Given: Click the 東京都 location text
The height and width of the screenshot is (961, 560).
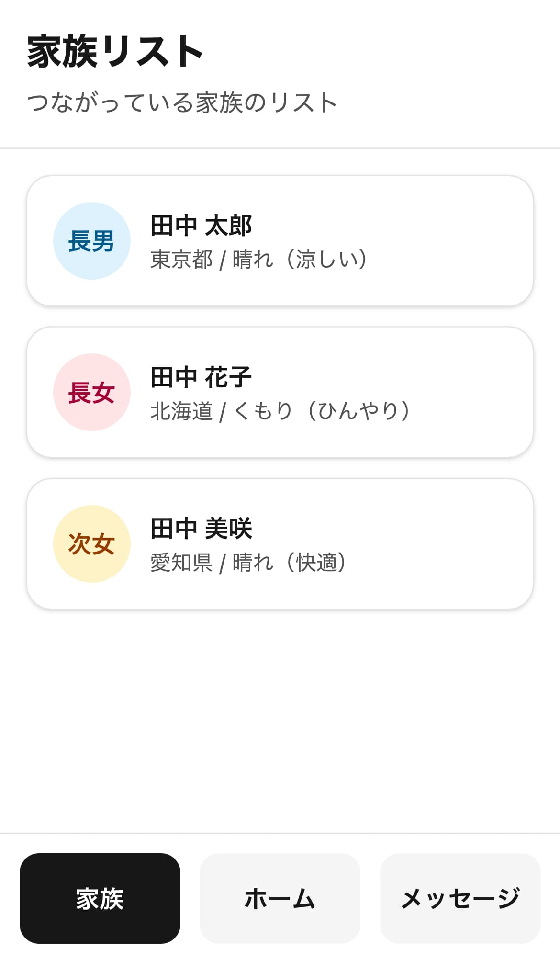Looking at the screenshot, I should (x=181, y=260).
